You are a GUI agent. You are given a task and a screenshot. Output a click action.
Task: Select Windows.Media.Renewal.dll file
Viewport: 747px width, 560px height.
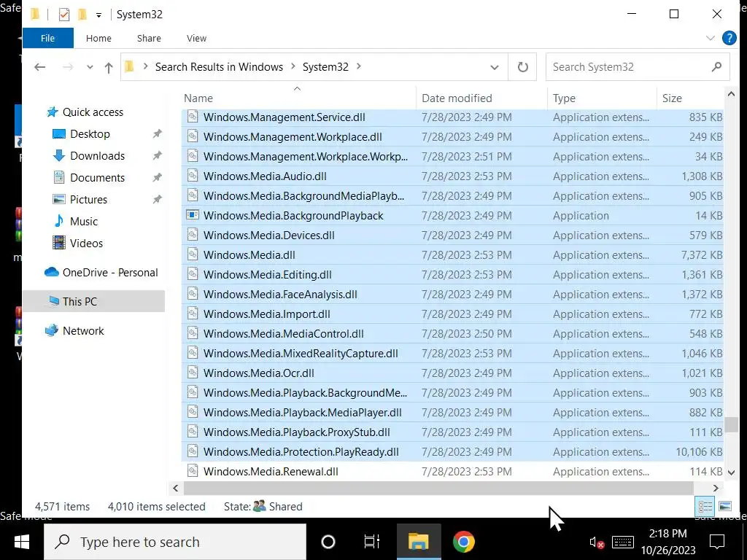[x=452, y=472]
